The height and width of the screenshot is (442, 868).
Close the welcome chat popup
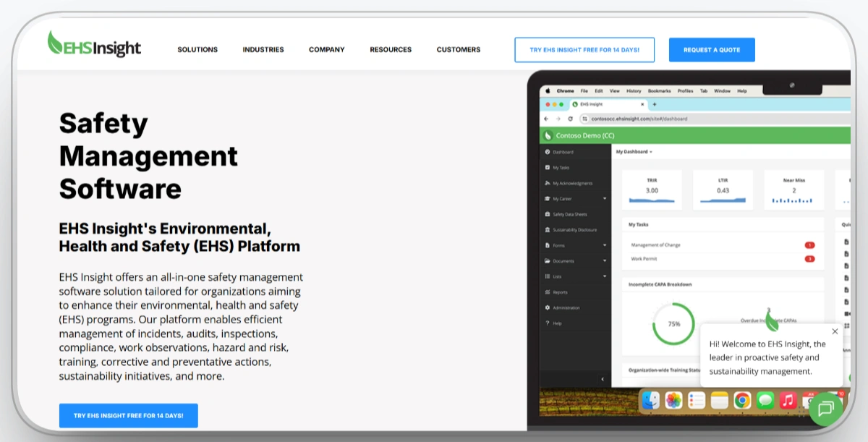click(x=835, y=331)
